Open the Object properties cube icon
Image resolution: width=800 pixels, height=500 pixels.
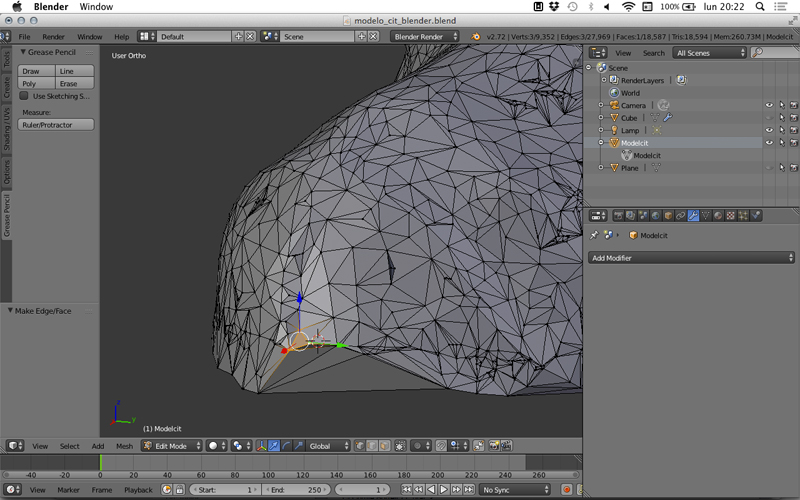668,216
